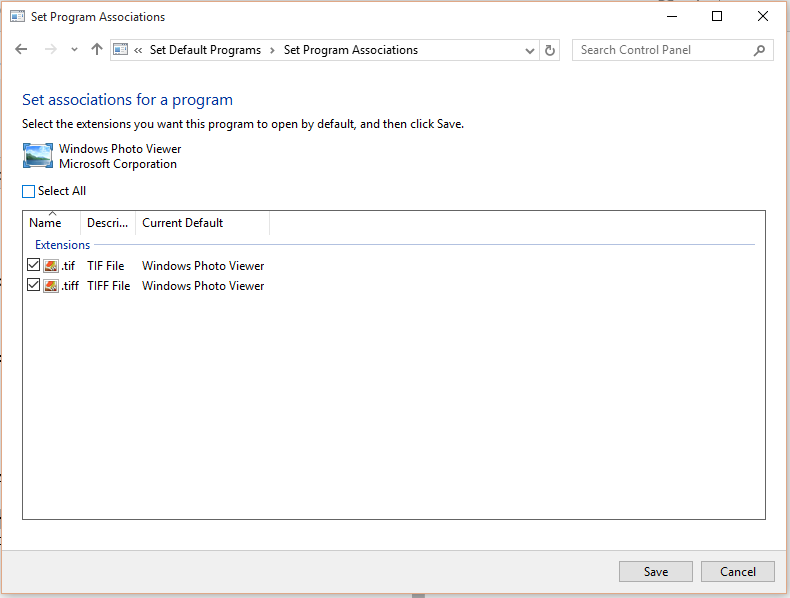Select 'TIF File' description text
Image resolution: width=790 pixels, height=598 pixels.
point(105,265)
